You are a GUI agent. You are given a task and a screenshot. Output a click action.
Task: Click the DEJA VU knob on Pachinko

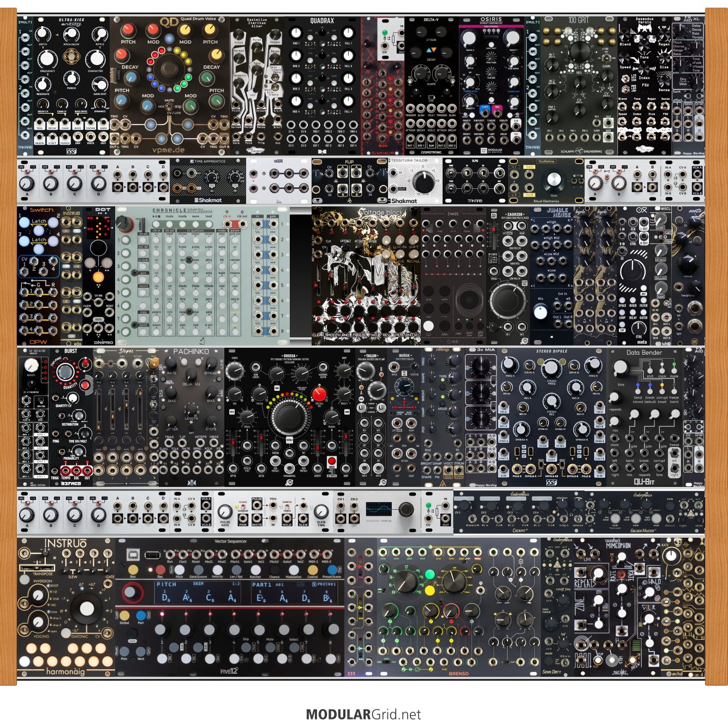[x=191, y=375]
